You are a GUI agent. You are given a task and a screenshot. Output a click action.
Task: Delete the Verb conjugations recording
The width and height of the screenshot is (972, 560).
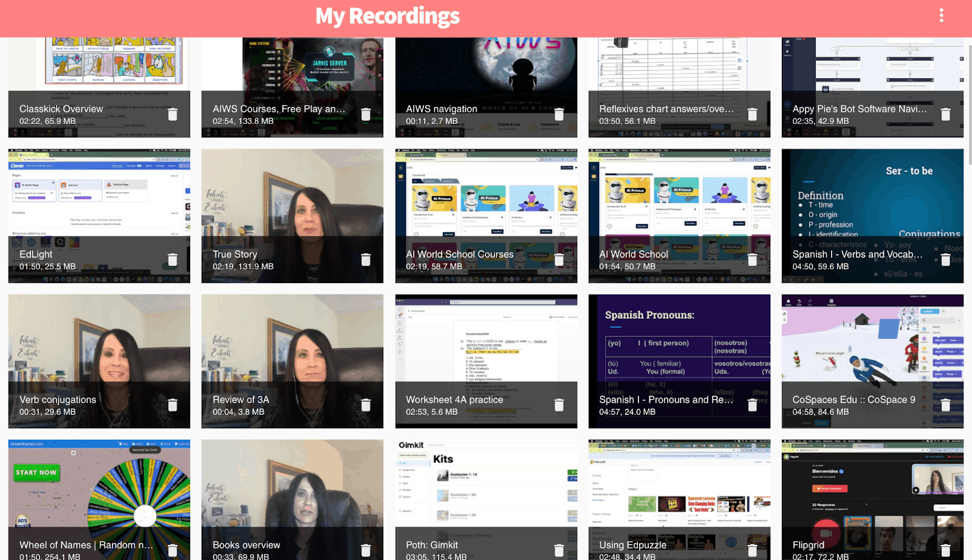[173, 405]
